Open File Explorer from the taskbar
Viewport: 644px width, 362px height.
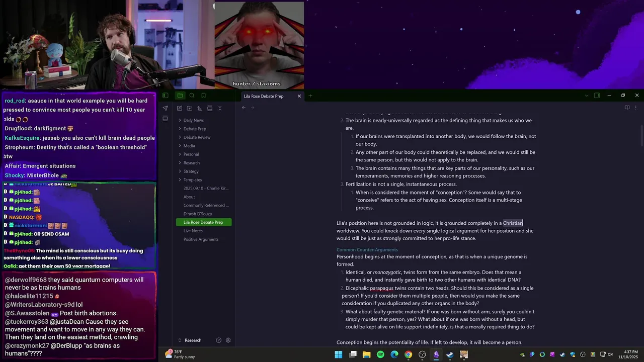tap(366, 354)
